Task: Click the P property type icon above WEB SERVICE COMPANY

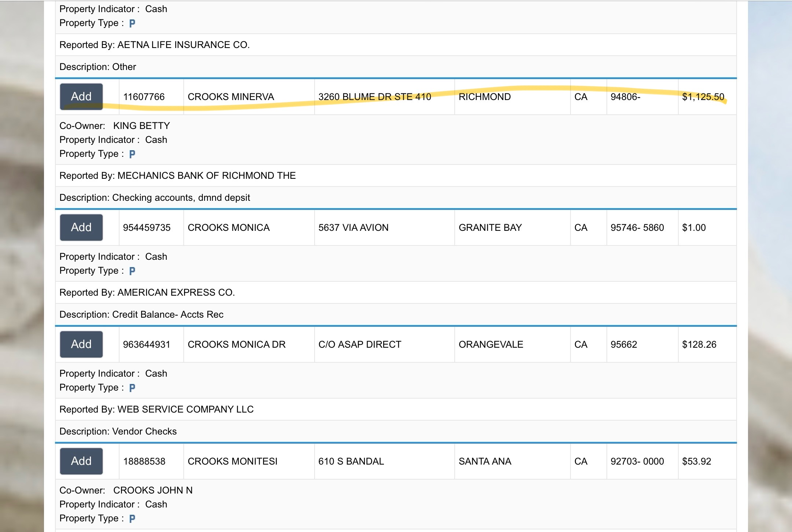Action: [132, 388]
